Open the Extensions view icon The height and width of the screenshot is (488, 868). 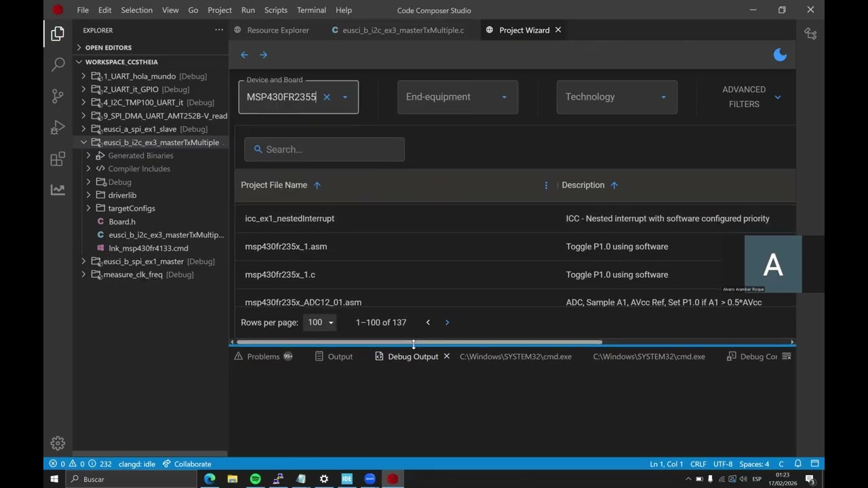coord(58,159)
